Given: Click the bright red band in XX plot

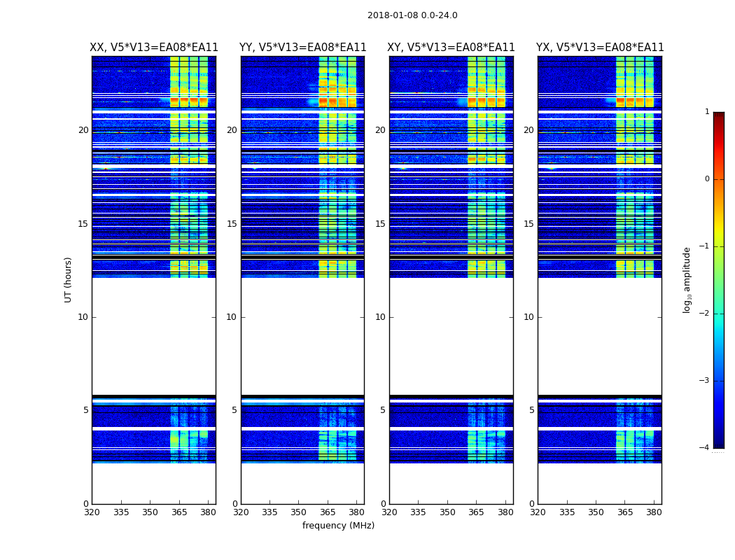Looking at the screenshot, I should pos(189,101).
